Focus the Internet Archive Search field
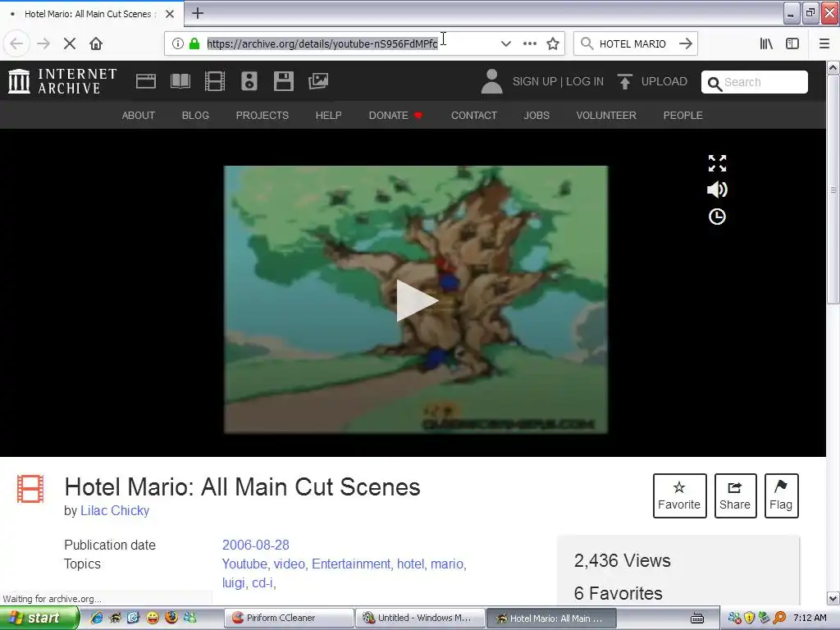The width and height of the screenshot is (840, 630). (755, 82)
